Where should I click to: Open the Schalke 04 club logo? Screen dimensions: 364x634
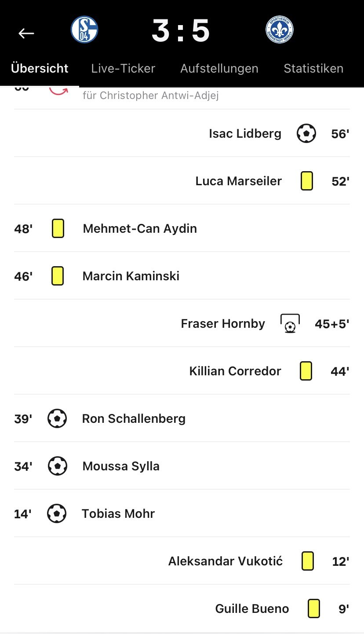coord(84,29)
